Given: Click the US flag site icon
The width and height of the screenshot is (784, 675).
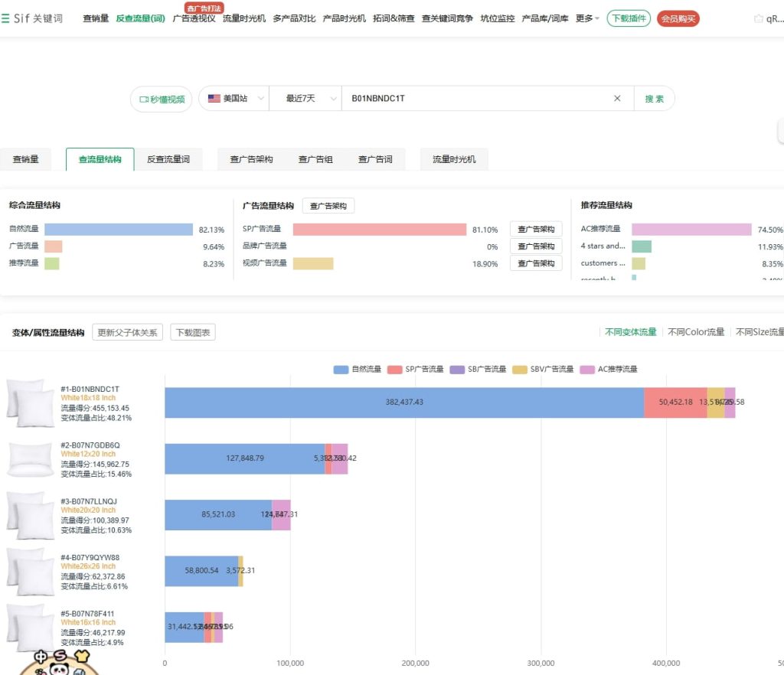Looking at the screenshot, I should (214, 99).
